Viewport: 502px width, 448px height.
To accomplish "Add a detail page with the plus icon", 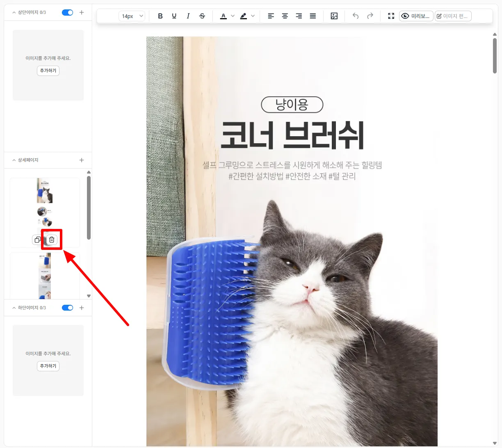I will pos(82,160).
